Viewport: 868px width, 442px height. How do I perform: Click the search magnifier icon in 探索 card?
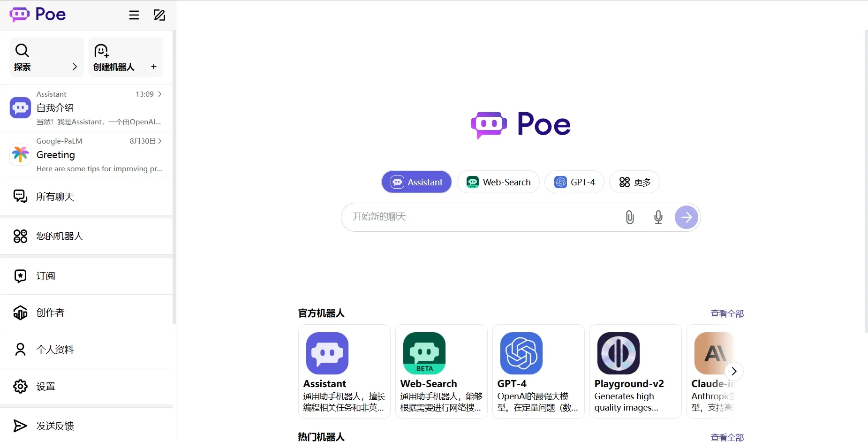[22, 50]
